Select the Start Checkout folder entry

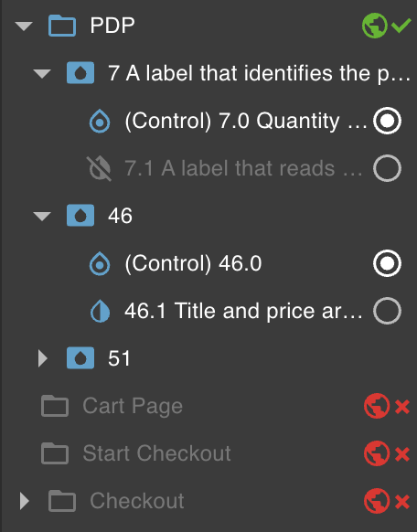(156, 453)
